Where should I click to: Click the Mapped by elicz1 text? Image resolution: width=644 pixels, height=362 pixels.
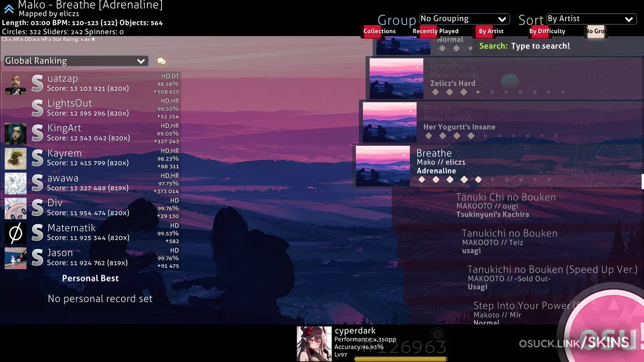[49, 14]
